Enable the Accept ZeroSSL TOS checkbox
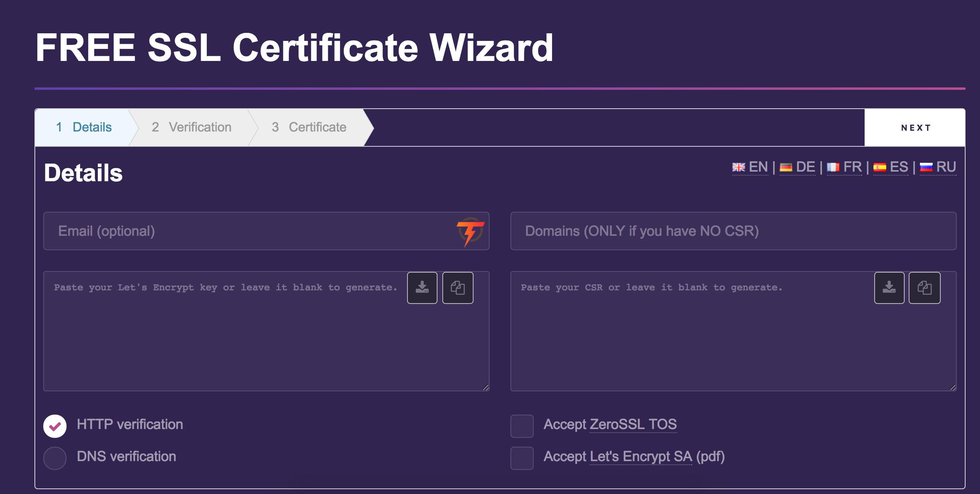 [521, 425]
